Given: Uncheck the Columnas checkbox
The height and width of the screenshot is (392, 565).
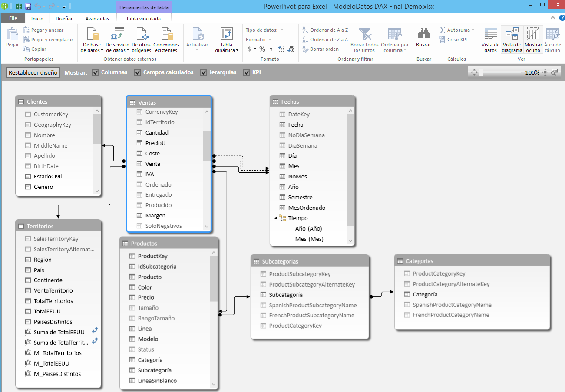Looking at the screenshot, I should click(96, 72).
